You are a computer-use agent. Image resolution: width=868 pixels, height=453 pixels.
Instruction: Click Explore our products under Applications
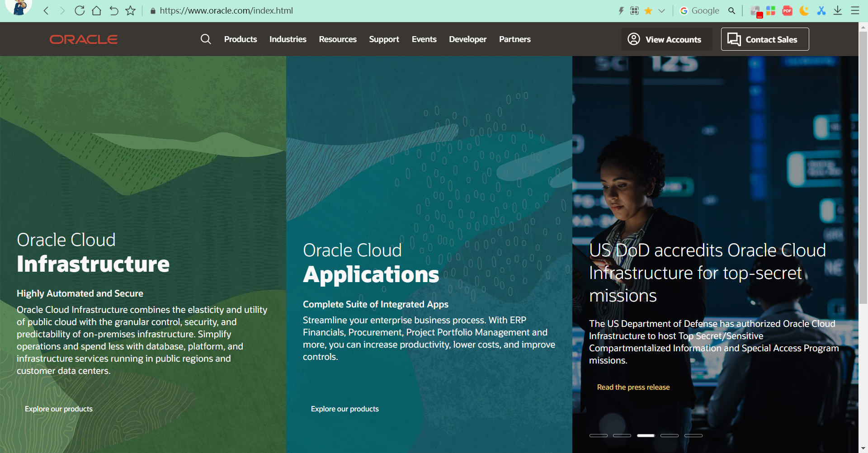click(345, 409)
